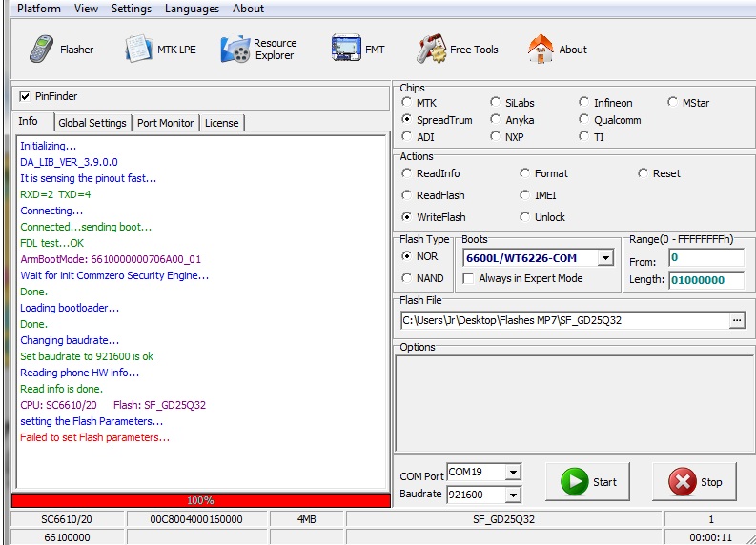This screenshot has width=756, height=545.
Task: Select the Qualcomm chip option
Action: click(x=583, y=119)
